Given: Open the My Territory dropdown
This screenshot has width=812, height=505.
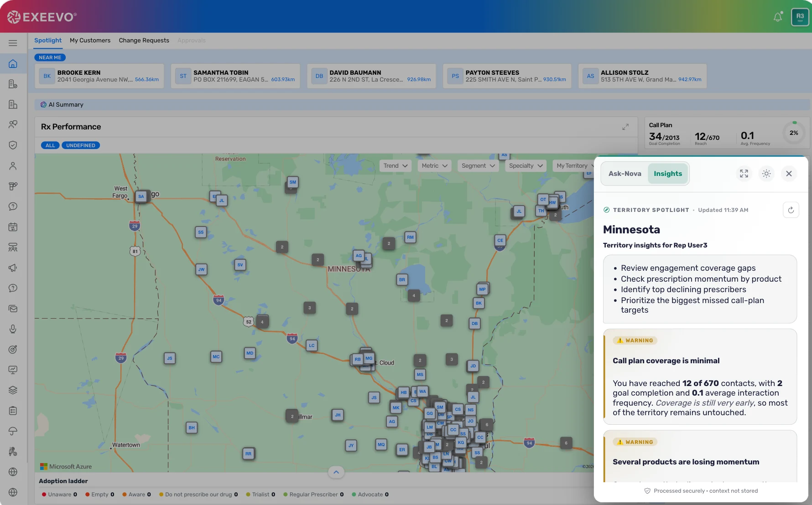Looking at the screenshot, I should click(x=573, y=166).
